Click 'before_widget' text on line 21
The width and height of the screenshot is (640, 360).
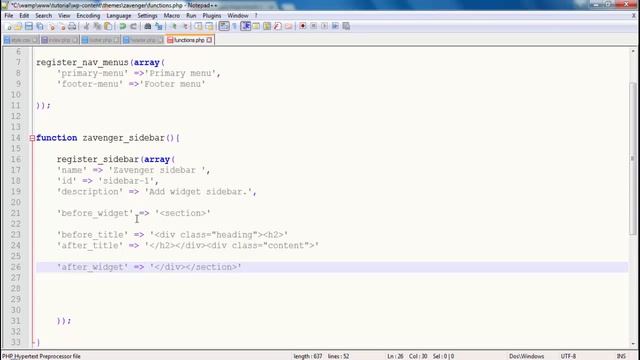tap(95, 213)
